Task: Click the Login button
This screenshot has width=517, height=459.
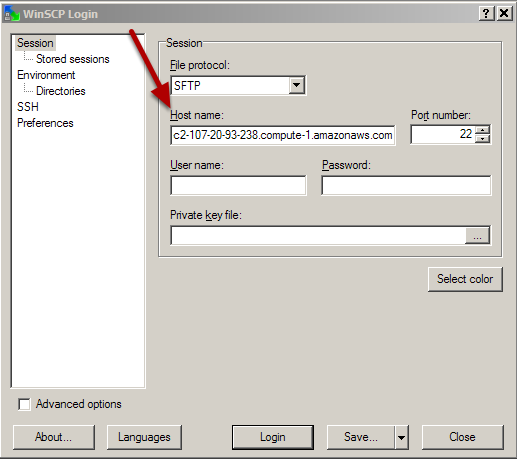Action: click(x=273, y=437)
